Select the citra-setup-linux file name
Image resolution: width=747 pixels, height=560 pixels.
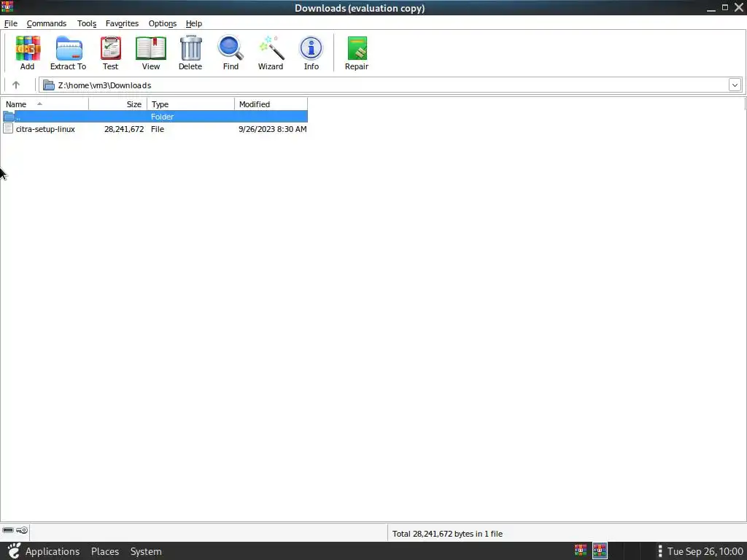(x=45, y=129)
